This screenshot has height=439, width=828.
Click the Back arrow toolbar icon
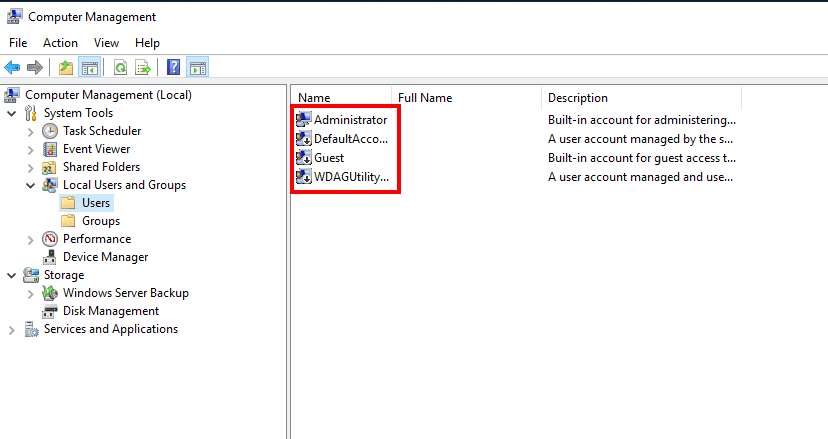pyautogui.click(x=12, y=68)
